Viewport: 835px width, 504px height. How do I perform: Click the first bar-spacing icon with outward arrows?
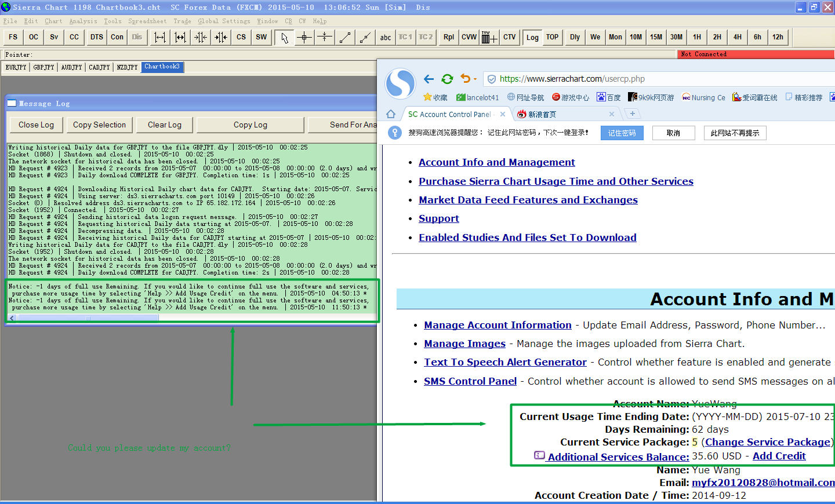coord(160,37)
